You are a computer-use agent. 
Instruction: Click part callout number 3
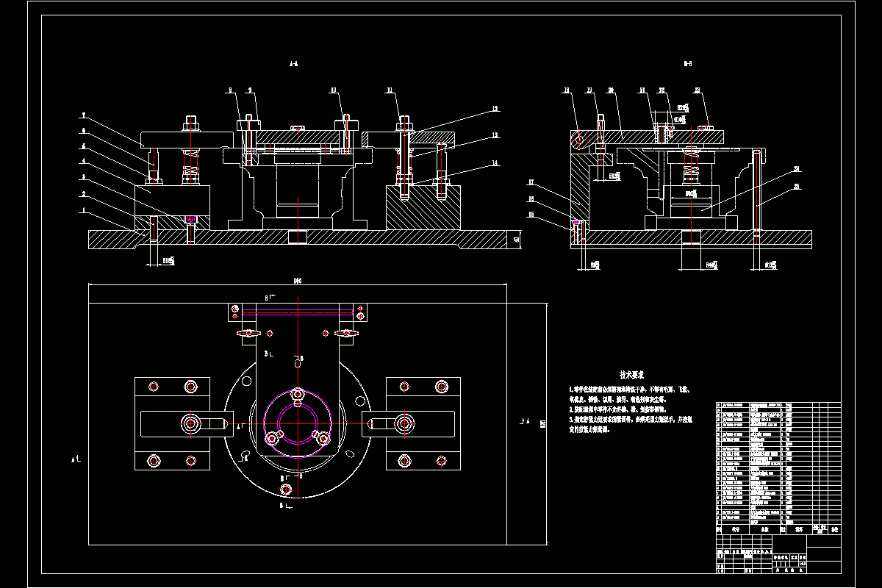click(84, 177)
